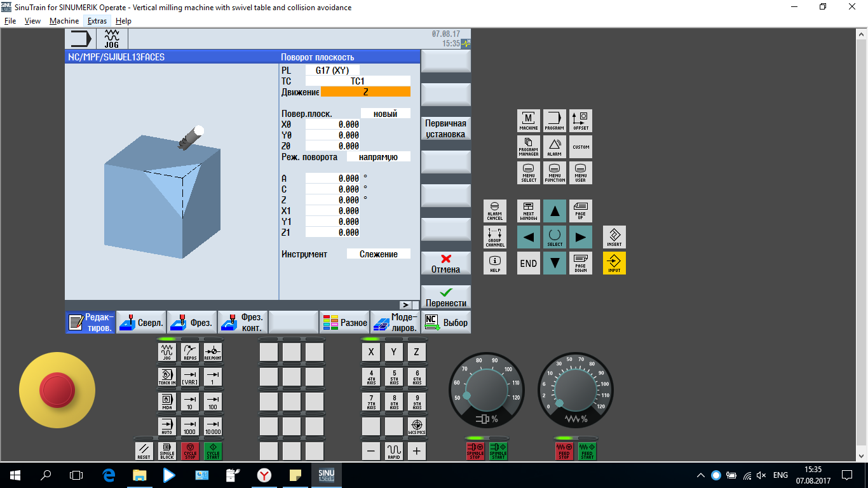This screenshot has width=868, height=488.
Task: Click the REF.POINT key
Action: click(213, 351)
